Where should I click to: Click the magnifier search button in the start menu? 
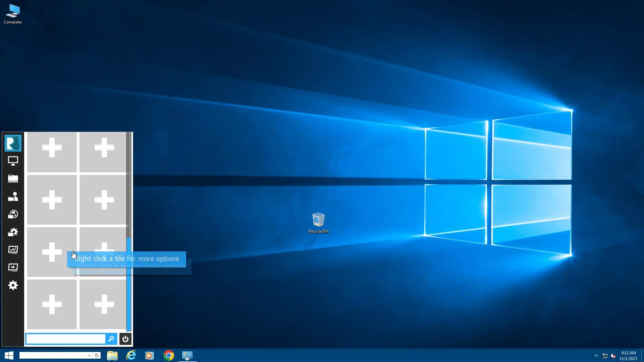(111, 339)
